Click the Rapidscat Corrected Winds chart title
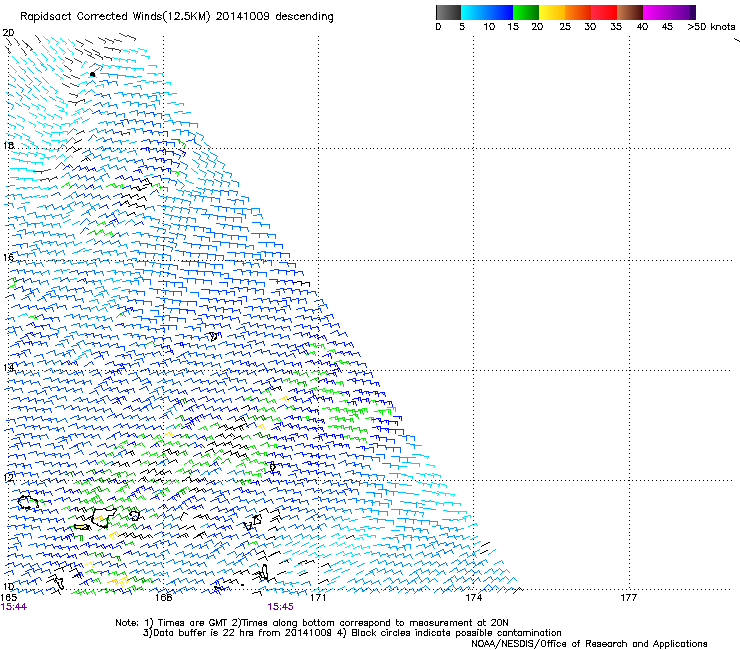740x650 pixels. (x=177, y=17)
